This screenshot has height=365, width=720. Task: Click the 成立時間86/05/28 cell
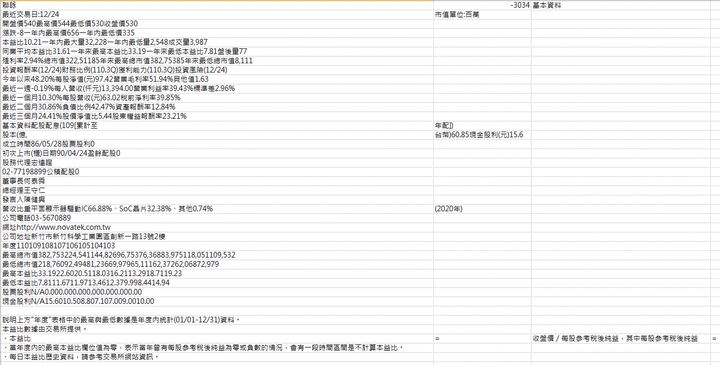coord(217,144)
